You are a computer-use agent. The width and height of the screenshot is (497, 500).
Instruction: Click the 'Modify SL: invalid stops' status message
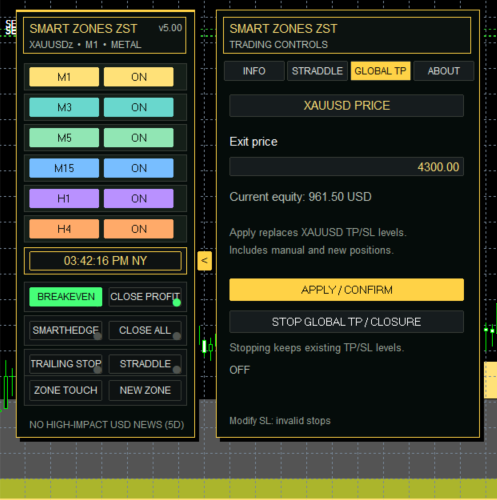pyautogui.click(x=280, y=421)
